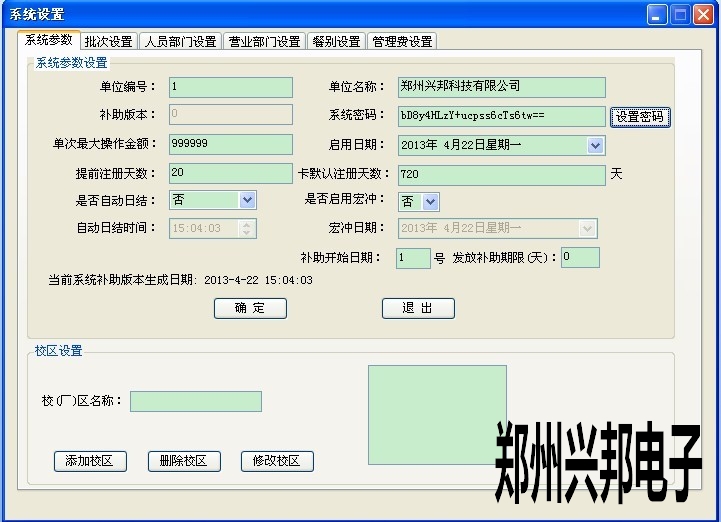Expand the 宏冲日期 date dropdown
Screen dimensions: 721x522
587,229
